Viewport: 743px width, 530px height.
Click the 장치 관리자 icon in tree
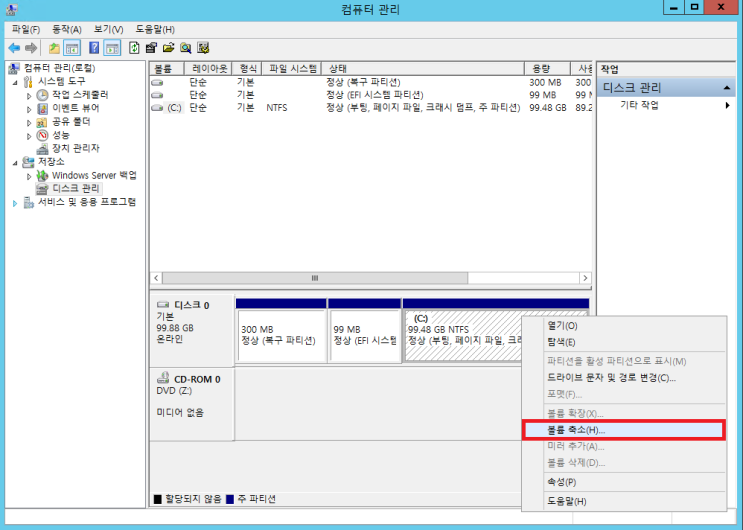pos(43,149)
